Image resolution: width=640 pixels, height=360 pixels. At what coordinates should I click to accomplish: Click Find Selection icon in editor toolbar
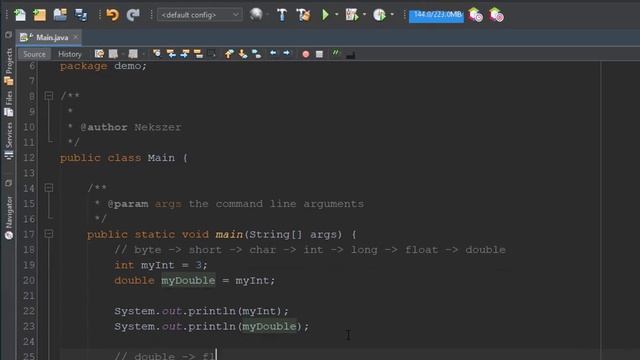pyautogui.click(x=157, y=54)
